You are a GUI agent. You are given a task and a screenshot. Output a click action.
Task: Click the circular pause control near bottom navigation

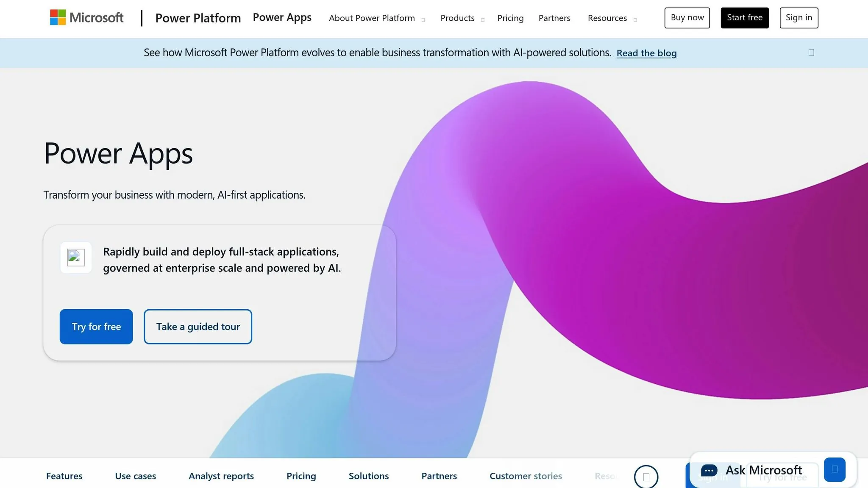pos(646,476)
